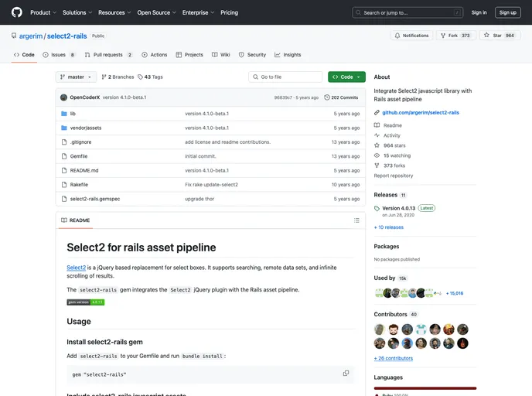Click the Sign in link

click(479, 12)
